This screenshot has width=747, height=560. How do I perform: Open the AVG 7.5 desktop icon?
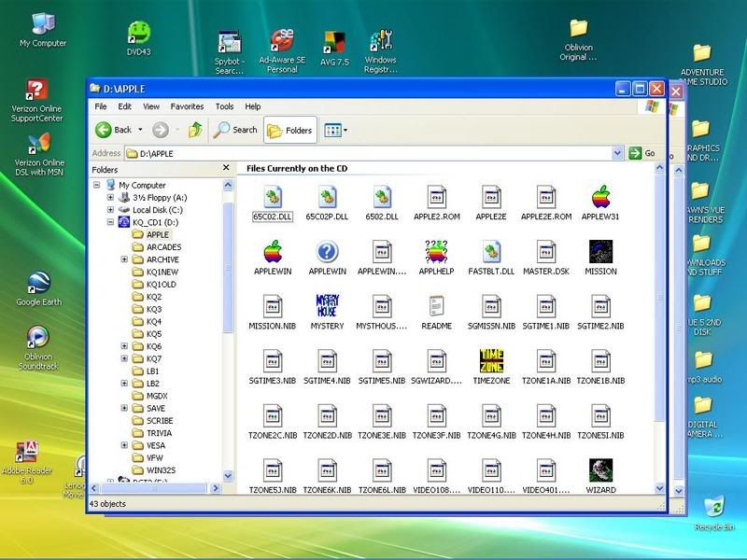(x=334, y=49)
